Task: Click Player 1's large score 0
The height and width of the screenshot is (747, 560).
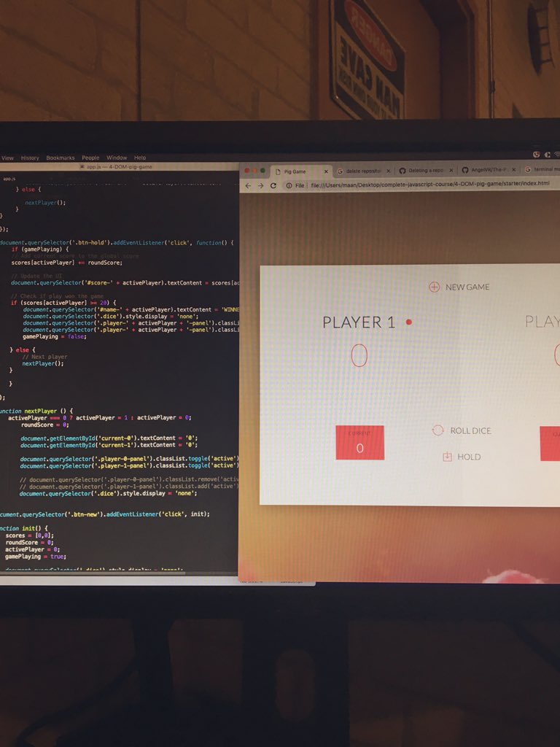Action: click(359, 355)
